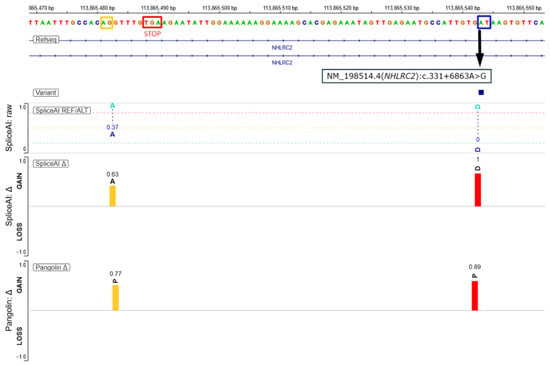Click the 113,865,520 bp ruler label

point(341,8)
